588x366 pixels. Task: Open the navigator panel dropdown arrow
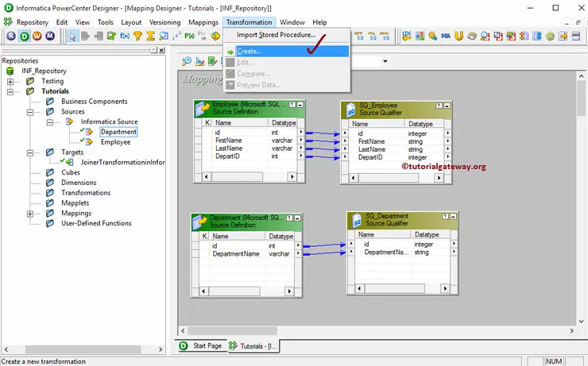point(154,50)
